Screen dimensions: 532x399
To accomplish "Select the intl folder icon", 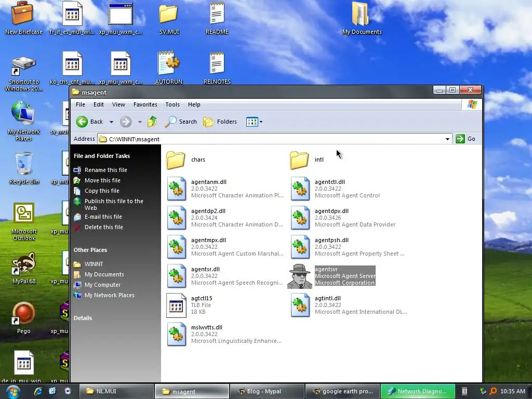I will 299,160.
